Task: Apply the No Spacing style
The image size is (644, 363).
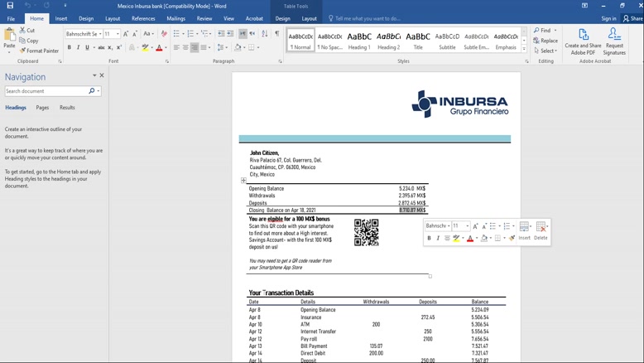Action: tap(329, 41)
